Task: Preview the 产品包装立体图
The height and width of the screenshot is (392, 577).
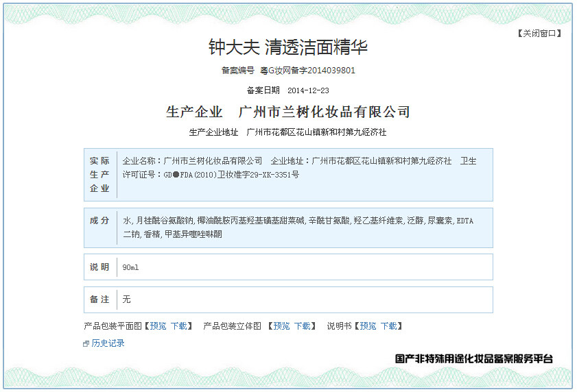Action: [281, 326]
